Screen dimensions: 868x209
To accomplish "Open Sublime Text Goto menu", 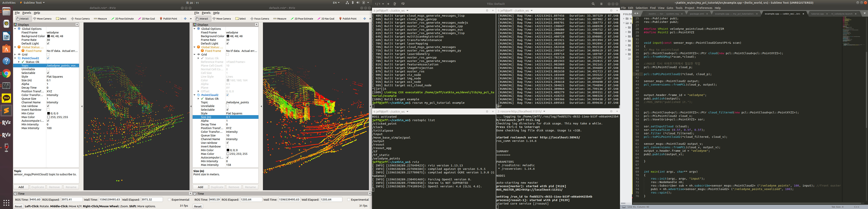I will click(x=670, y=8).
